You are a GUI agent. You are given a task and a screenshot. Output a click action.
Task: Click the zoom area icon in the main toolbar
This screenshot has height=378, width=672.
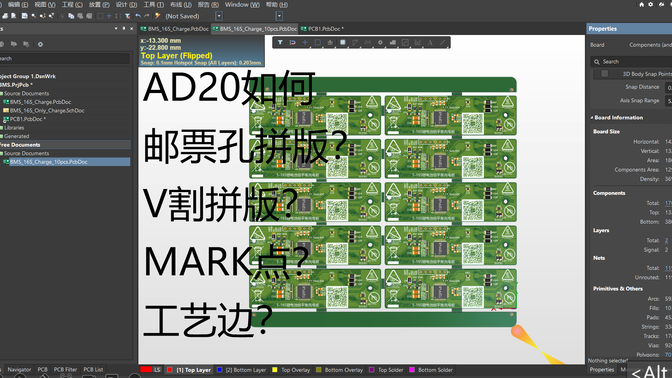coord(34,16)
